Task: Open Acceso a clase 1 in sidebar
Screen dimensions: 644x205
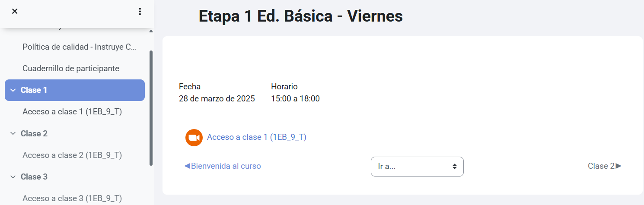Action: click(72, 112)
